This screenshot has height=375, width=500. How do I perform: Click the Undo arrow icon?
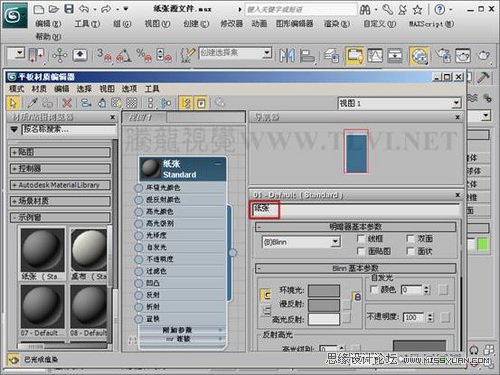pos(84,9)
